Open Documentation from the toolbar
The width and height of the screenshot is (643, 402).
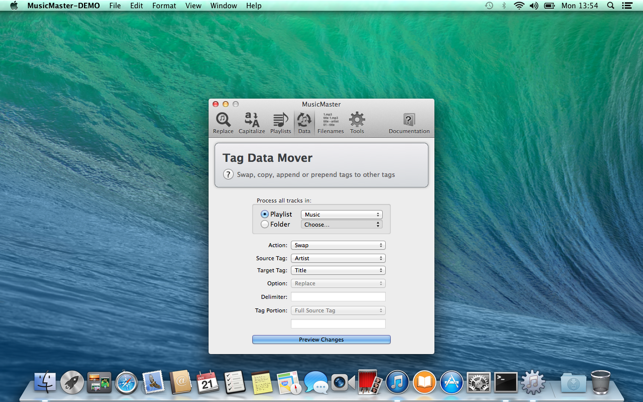click(409, 123)
